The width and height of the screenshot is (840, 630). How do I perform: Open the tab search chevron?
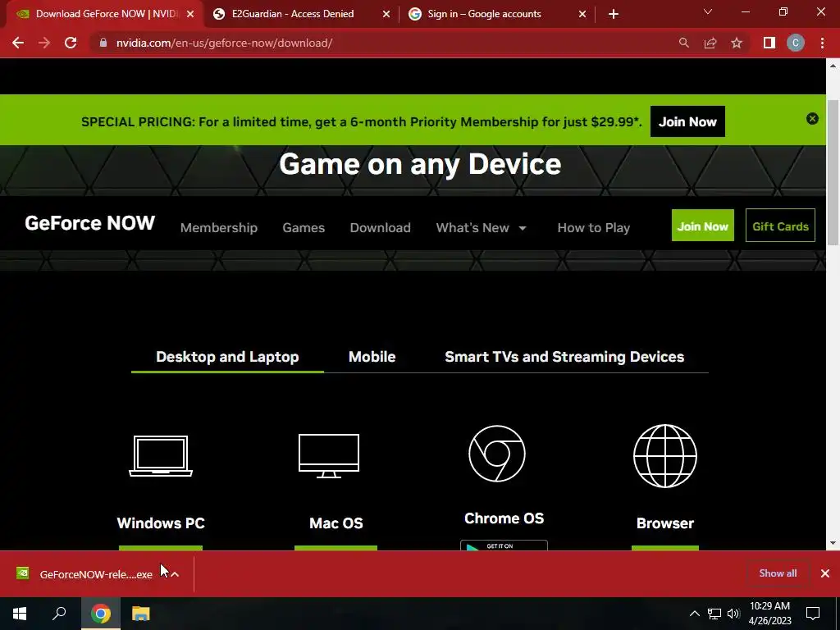point(708,12)
